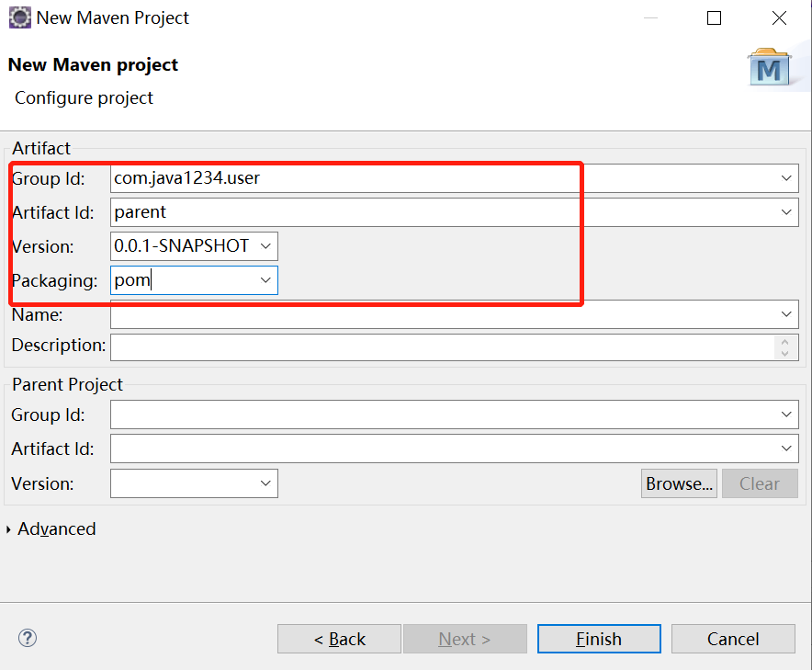812x670 pixels.
Task: Click the Eclipse icon in the title bar
Action: pos(19,17)
